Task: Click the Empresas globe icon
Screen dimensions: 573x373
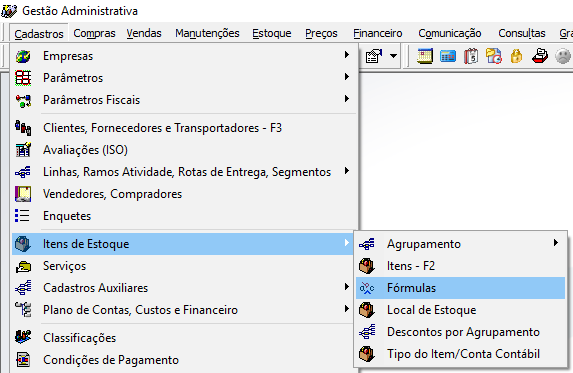Action: (x=23, y=56)
